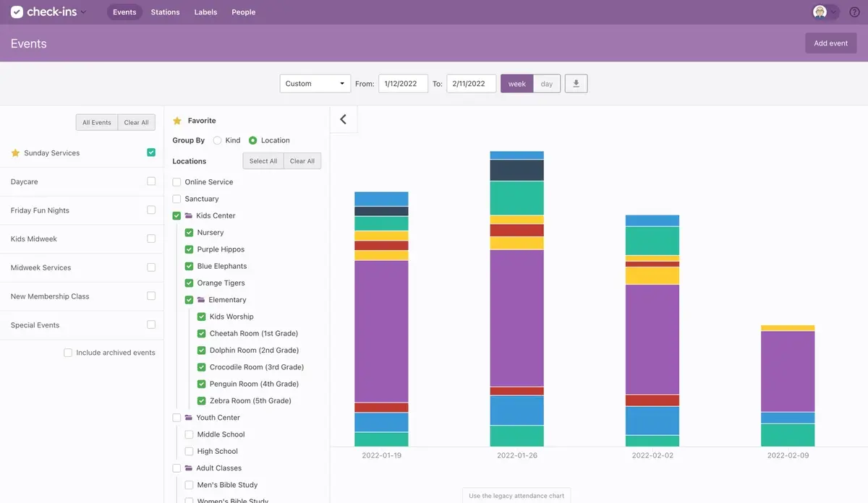
Task: Click Use the legacy attendance chart
Action: (x=516, y=496)
